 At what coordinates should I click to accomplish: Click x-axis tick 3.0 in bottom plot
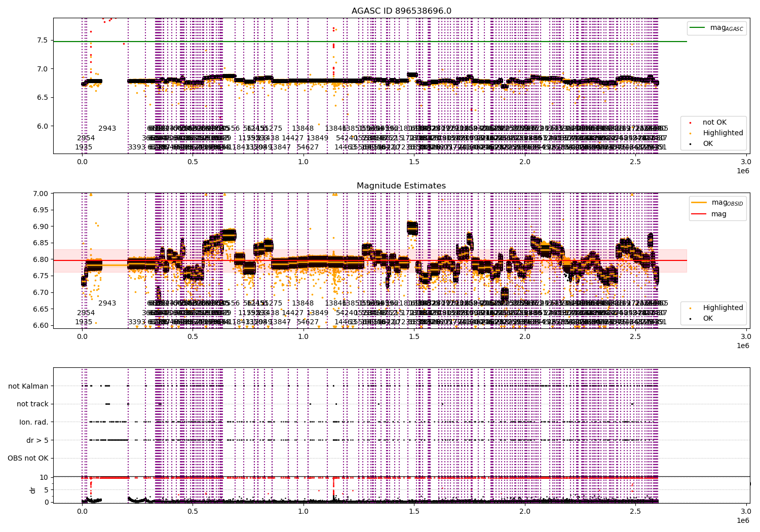pyautogui.click(x=746, y=512)
